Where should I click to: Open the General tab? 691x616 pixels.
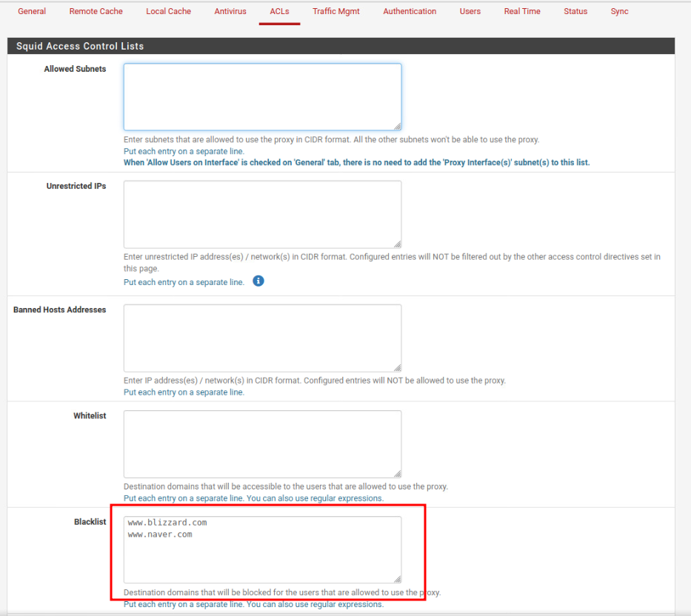click(x=32, y=11)
